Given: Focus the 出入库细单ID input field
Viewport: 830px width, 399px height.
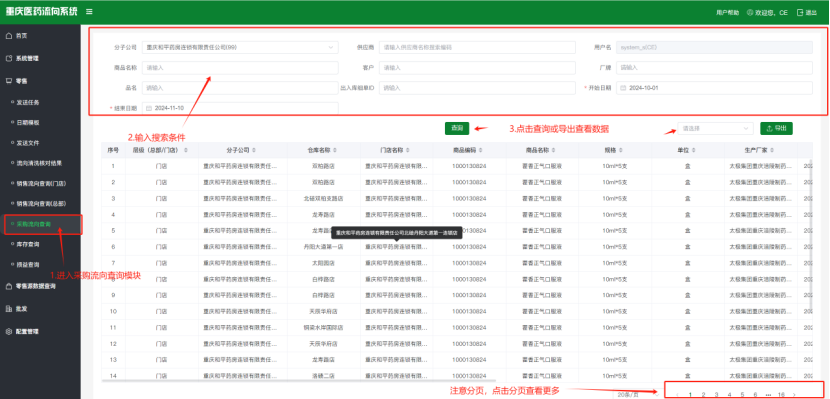Looking at the screenshot, I should (x=477, y=88).
